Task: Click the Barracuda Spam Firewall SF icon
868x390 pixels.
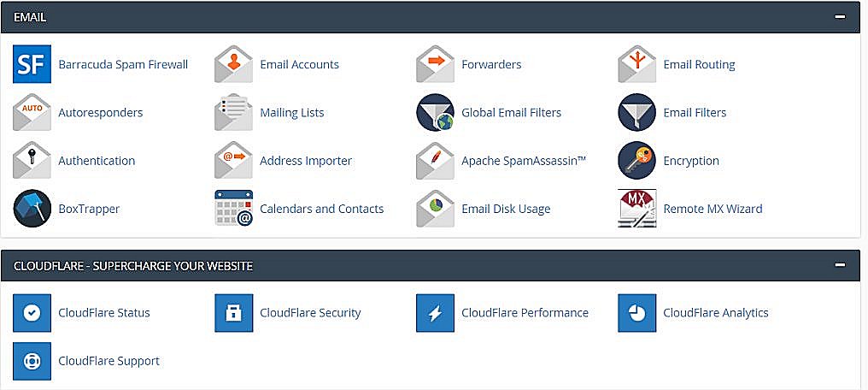Action: click(32, 64)
